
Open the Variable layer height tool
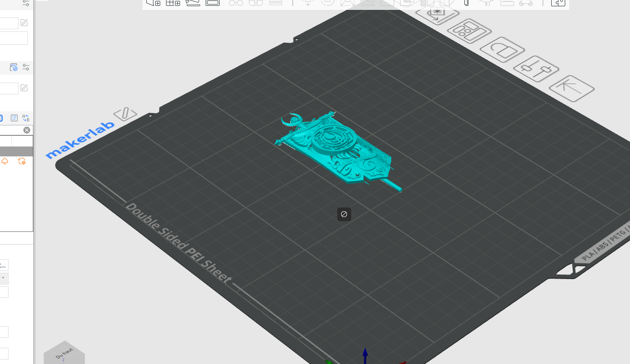click(506, 3)
